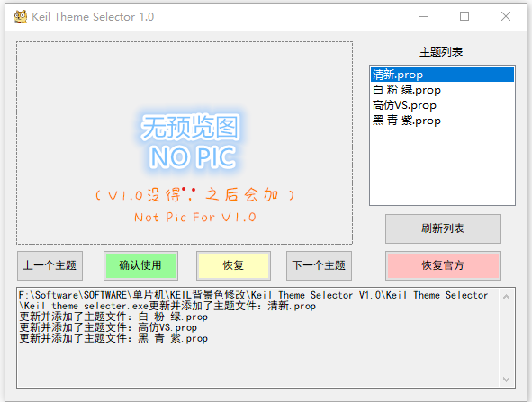532x402 pixels.
Task: Click the yellow 恢复 button
Action: coord(233,265)
